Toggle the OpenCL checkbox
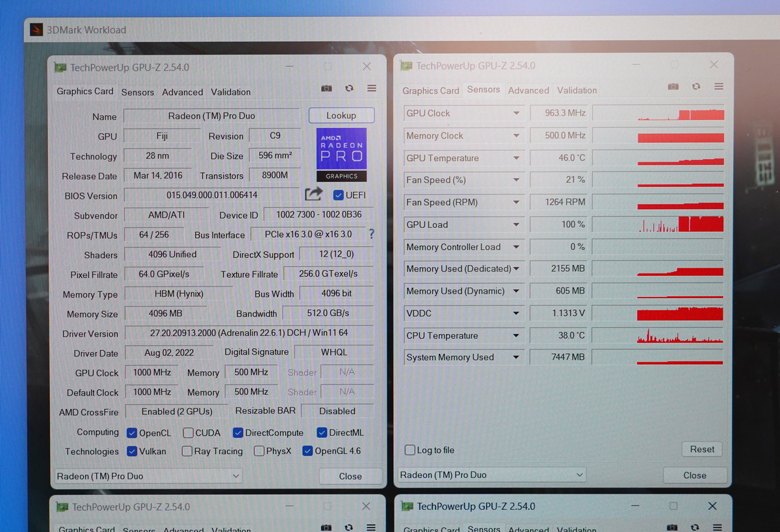The width and height of the screenshot is (780, 532). click(x=132, y=433)
